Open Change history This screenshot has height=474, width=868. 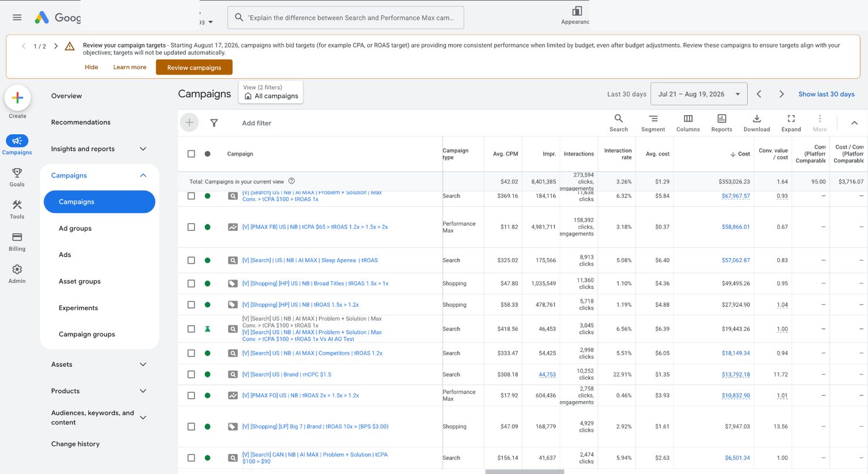[x=75, y=444]
